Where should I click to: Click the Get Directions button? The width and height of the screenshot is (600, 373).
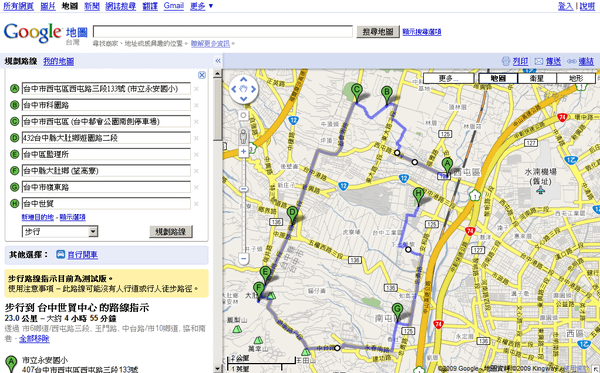pos(171,231)
